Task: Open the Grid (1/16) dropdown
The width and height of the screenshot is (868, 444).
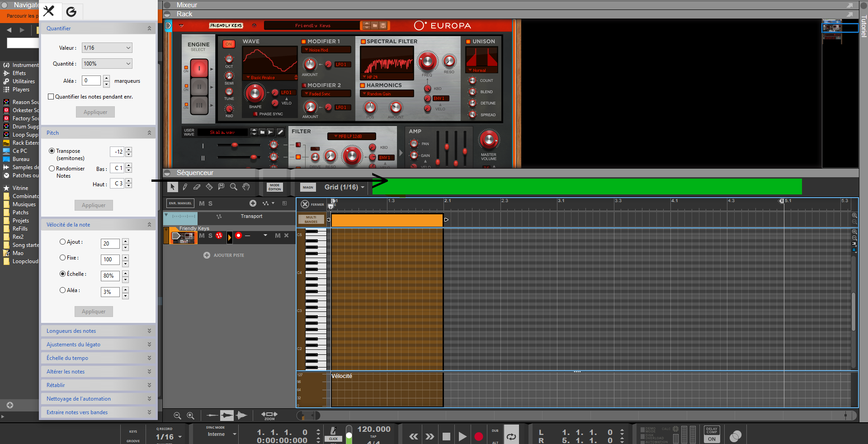Action: (344, 187)
